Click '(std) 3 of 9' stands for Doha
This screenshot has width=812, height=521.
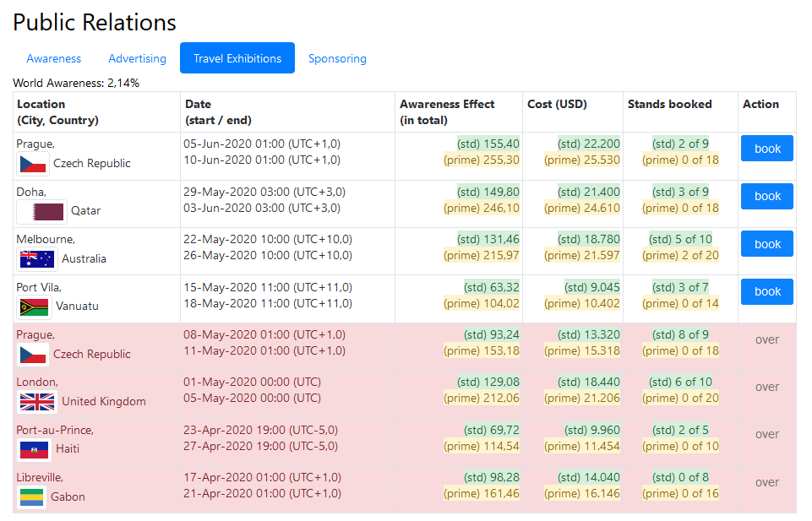680,192
